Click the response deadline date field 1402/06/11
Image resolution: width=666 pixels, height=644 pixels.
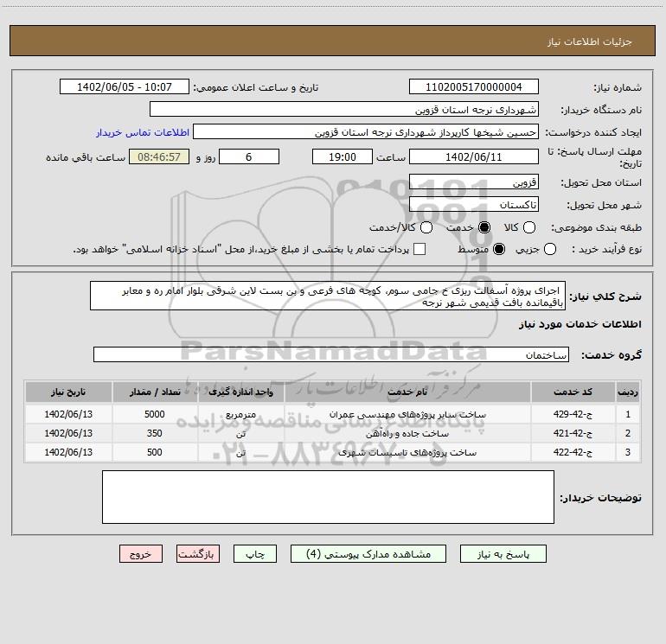[x=474, y=156]
